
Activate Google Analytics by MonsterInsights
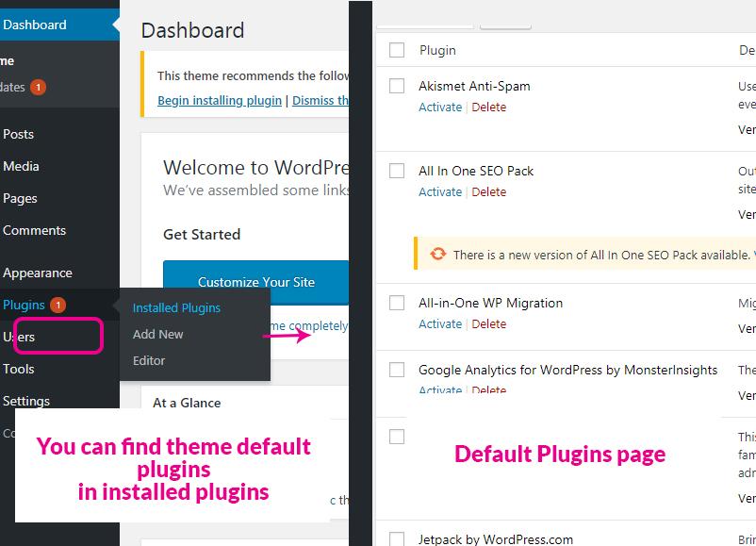click(x=440, y=389)
